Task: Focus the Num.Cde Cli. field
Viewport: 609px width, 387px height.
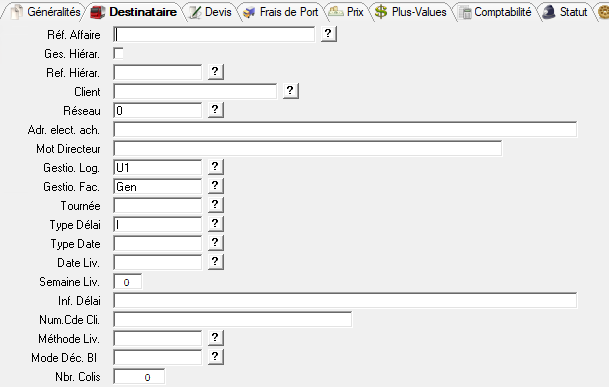Action: coord(233,320)
